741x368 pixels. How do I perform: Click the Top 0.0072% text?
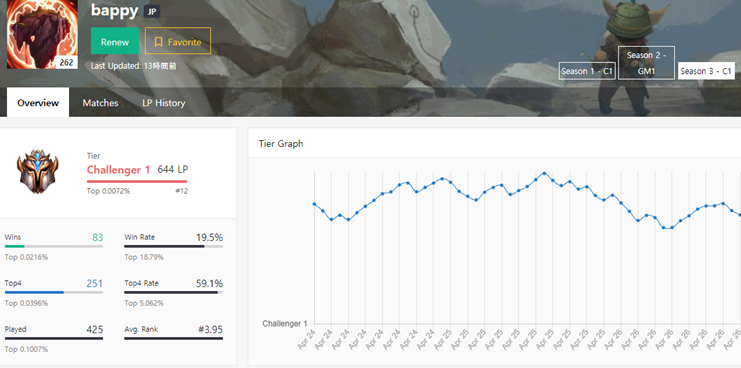point(108,191)
